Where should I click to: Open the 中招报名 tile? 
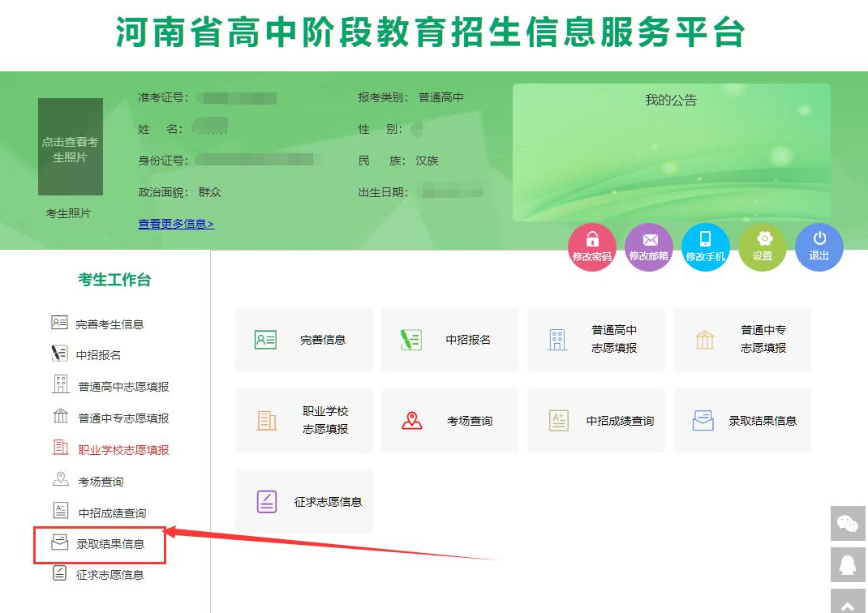click(449, 340)
